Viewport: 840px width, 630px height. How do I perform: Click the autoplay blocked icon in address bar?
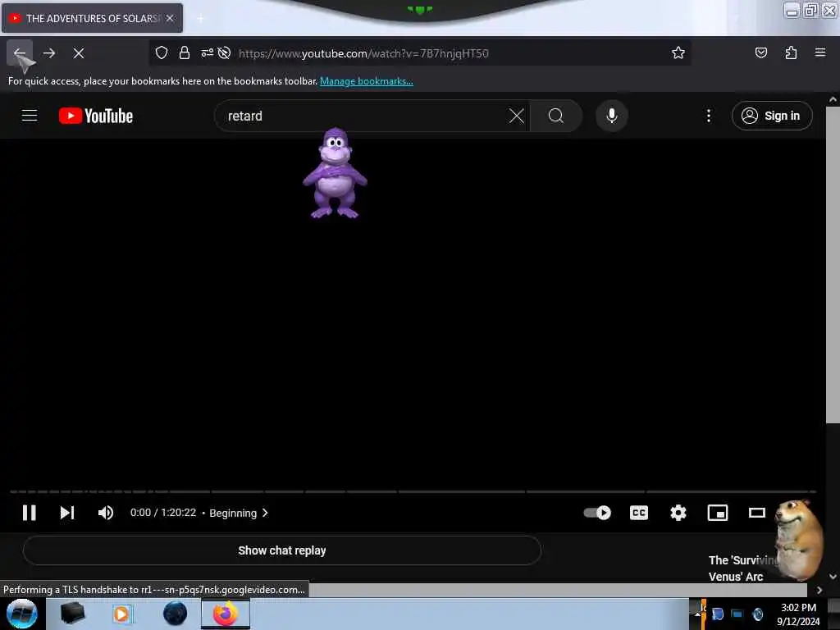point(225,52)
